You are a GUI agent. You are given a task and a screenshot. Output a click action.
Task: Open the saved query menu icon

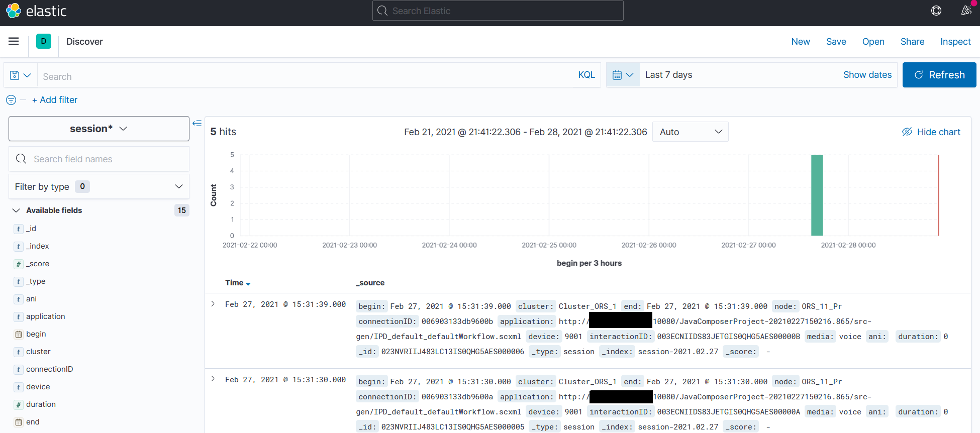(21, 75)
